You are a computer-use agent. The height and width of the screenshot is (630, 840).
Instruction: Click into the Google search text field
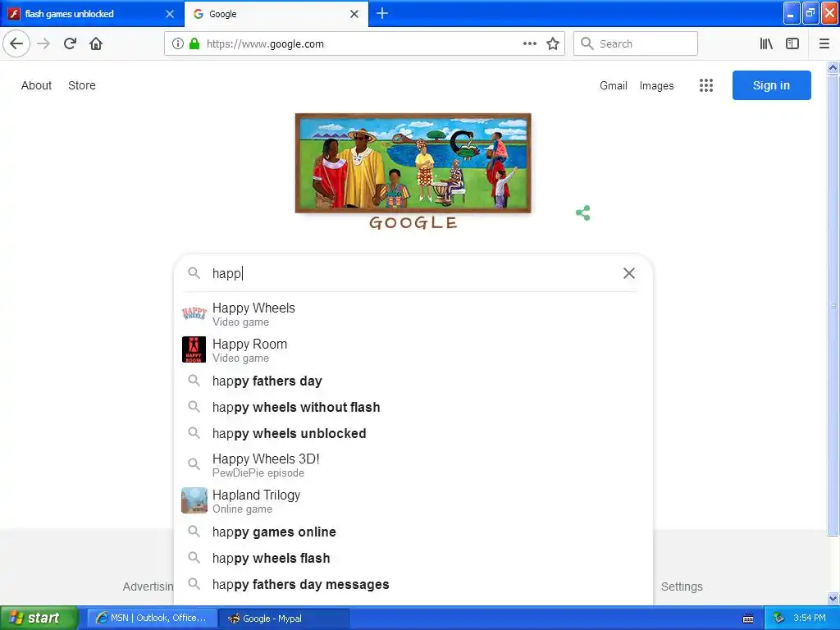413,273
